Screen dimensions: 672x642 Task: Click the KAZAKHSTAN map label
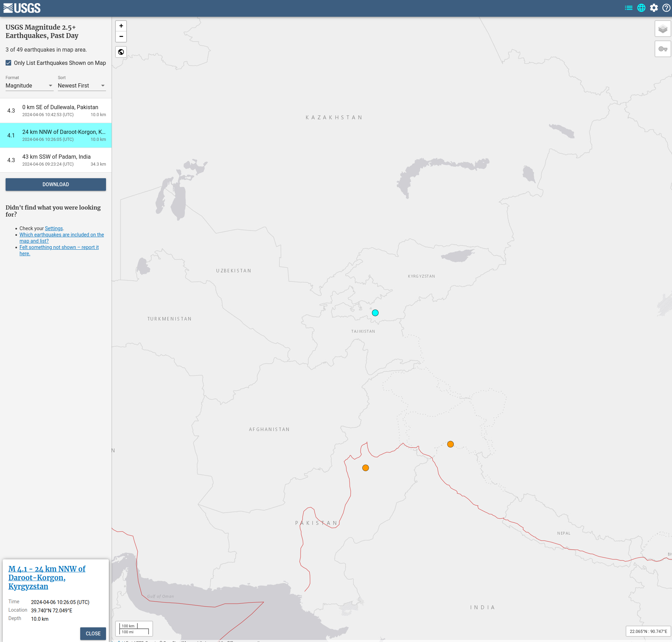(334, 118)
